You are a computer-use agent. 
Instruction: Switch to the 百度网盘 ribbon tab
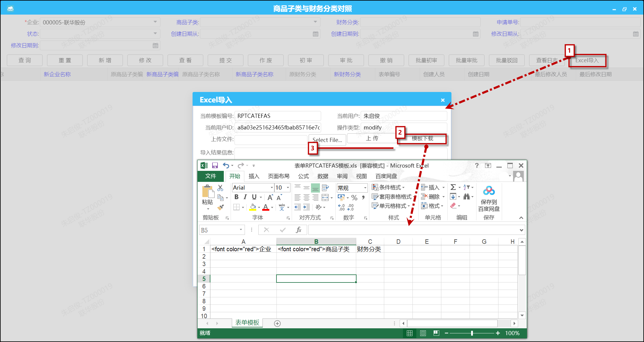coord(386,176)
